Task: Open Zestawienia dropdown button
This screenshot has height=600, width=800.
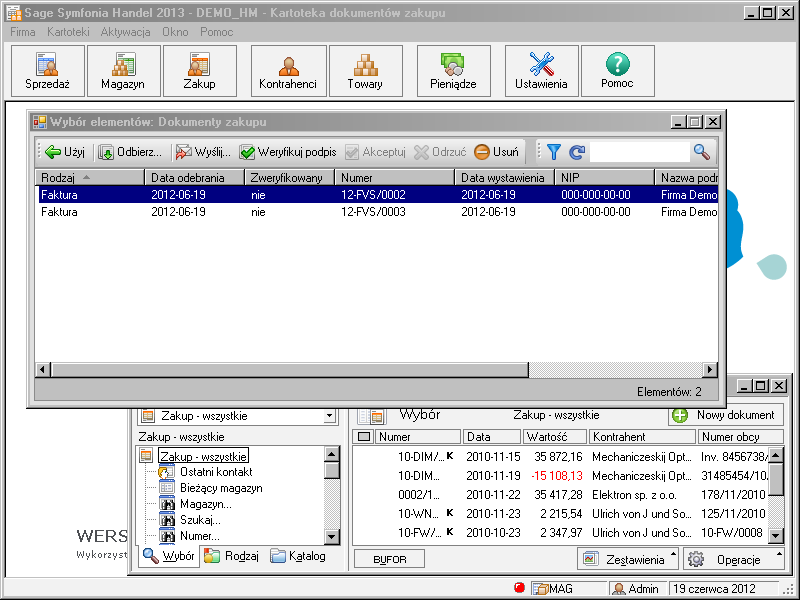Action: pyautogui.click(x=628, y=559)
